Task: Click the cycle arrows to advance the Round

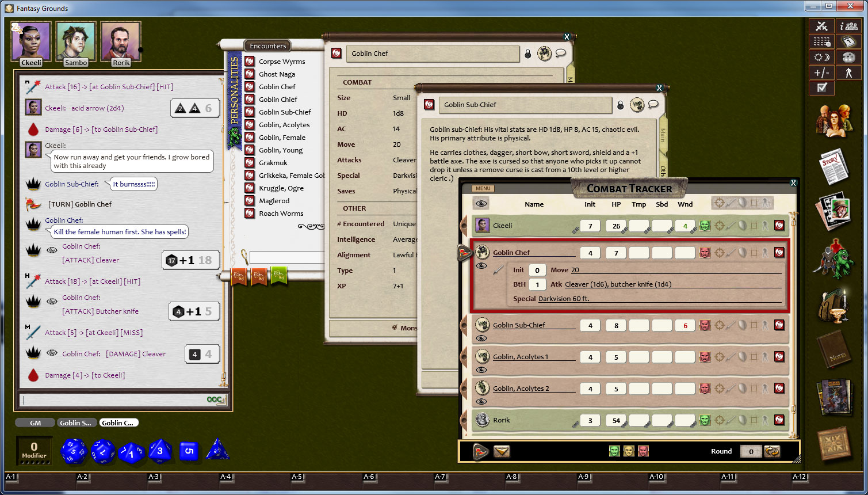Action: coord(771,451)
